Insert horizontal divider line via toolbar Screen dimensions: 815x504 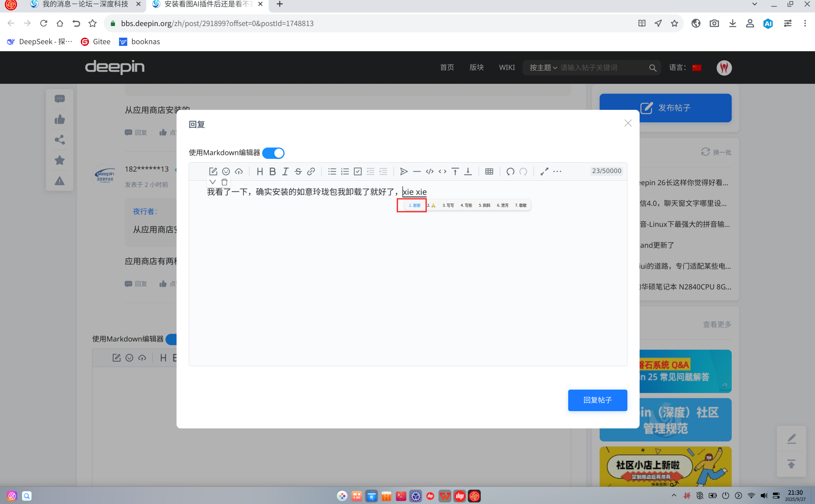[417, 171]
